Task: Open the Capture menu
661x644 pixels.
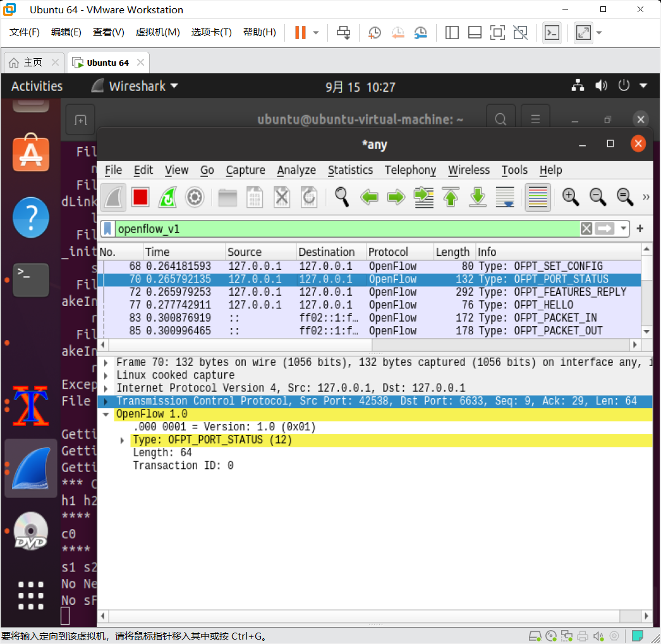Action: coord(245,170)
